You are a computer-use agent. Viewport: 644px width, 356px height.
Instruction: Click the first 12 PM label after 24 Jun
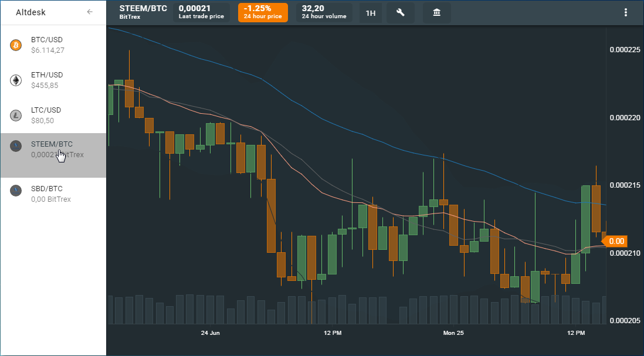[333, 333]
